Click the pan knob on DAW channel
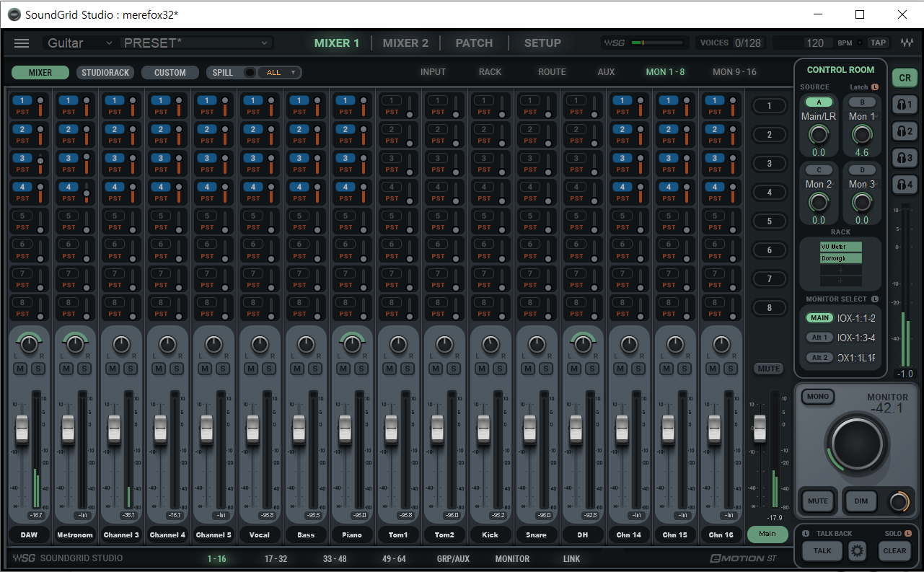This screenshot has height=572, width=924. (x=29, y=346)
